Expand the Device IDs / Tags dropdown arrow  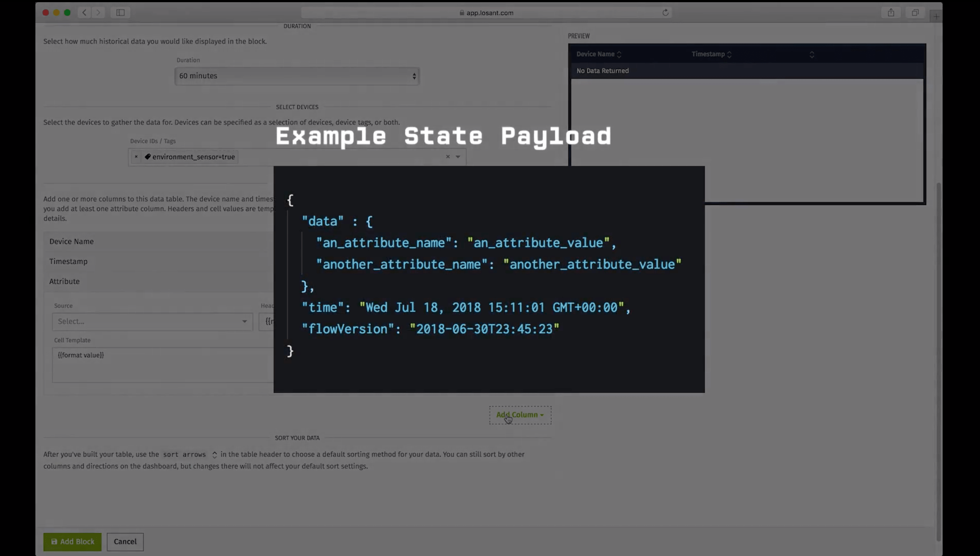[458, 157]
